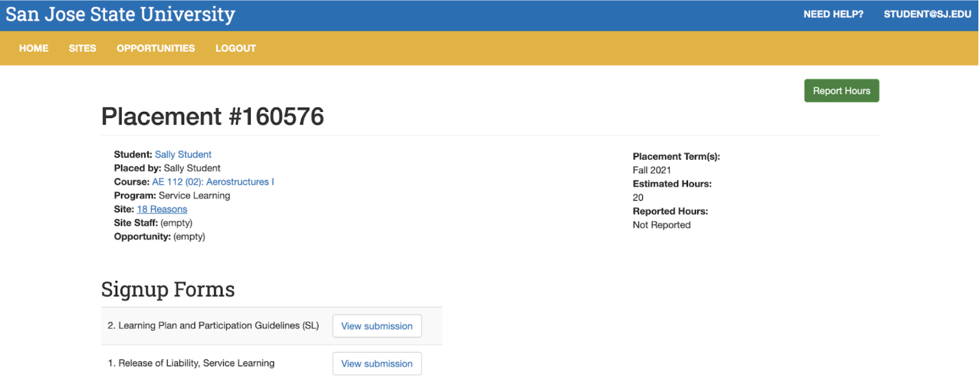This screenshot has width=980, height=388.
Task: Open the 18 Reasons site link
Action: pos(162,209)
